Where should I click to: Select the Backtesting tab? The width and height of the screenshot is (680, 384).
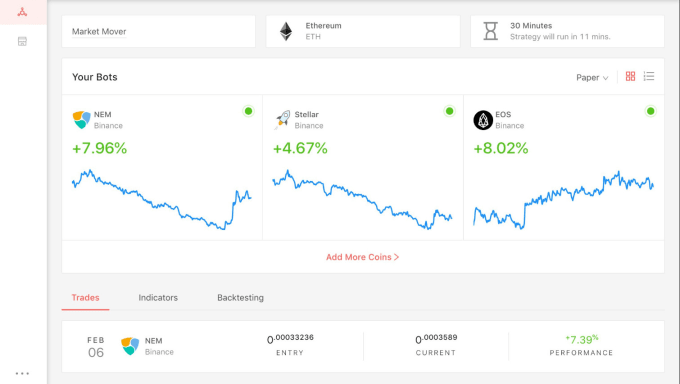click(240, 298)
